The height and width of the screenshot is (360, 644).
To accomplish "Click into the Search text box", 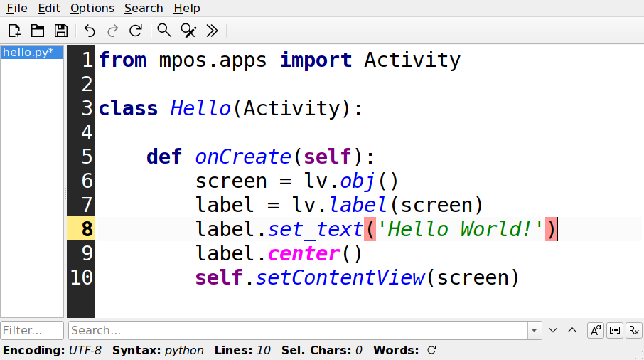I will pyautogui.click(x=298, y=330).
